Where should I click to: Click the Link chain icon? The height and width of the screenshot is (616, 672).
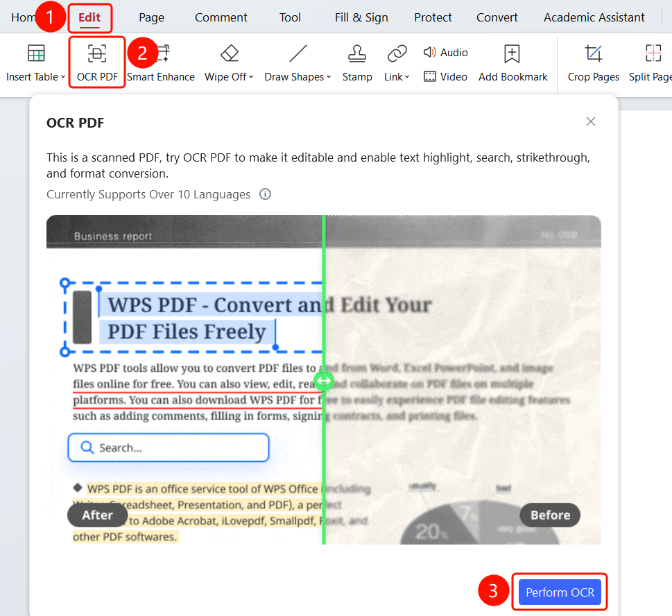pyautogui.click(x=397, y=53)
